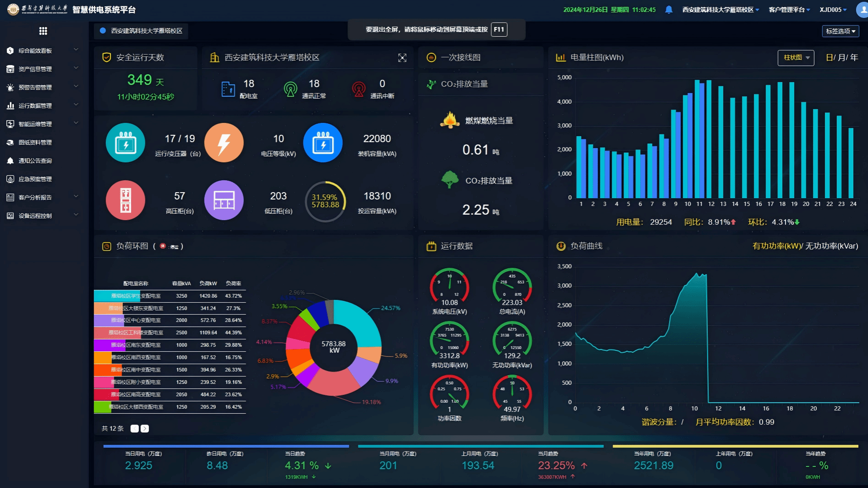This screenshot has width=868, height=488.
Task: Open 通知公告查询 in sidebar
Action: (x=35, y=161)
